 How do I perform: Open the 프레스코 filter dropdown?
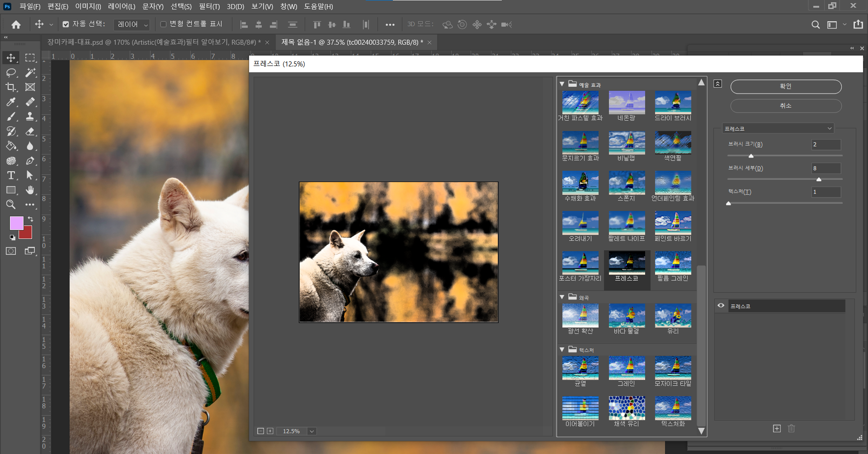click(x=778, y=129)
